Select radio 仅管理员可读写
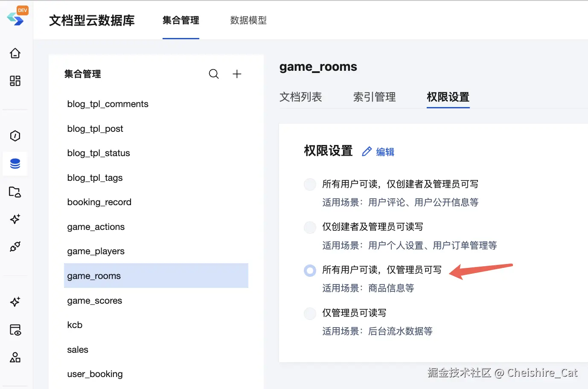588x389 pixels. pyautogui.click(x=310, y=313)
